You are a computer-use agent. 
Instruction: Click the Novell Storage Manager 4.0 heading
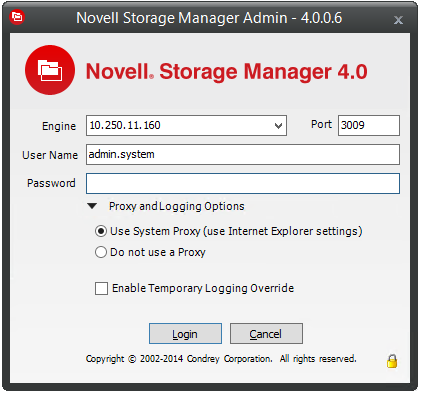click(227, 71)
